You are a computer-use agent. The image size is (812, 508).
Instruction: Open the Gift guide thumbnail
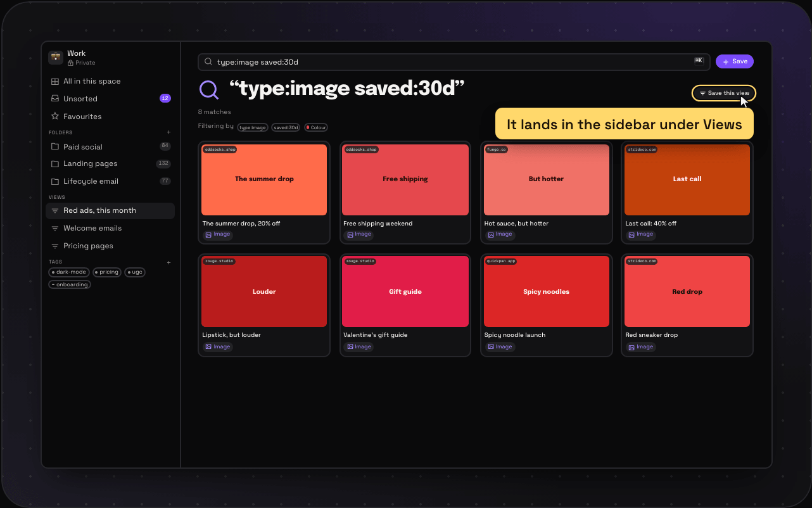[x=405, y=291]
